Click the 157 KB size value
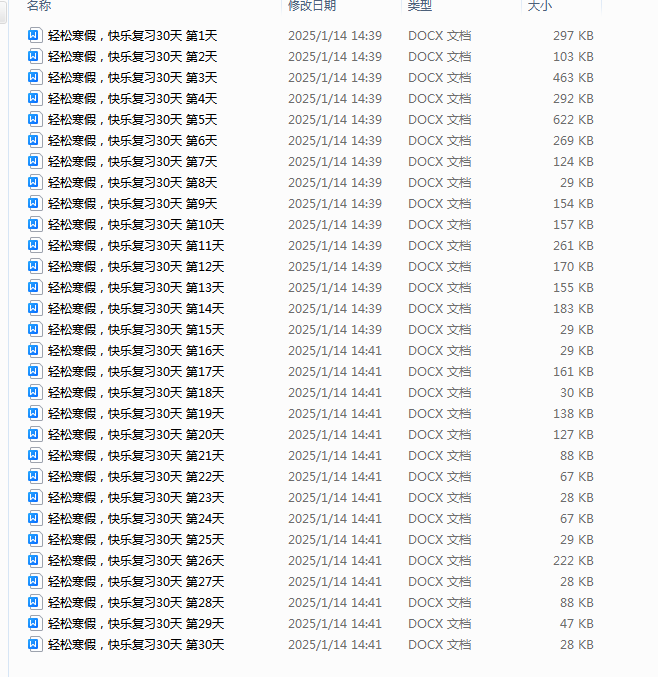658x677 pixels. pos(573,225)
